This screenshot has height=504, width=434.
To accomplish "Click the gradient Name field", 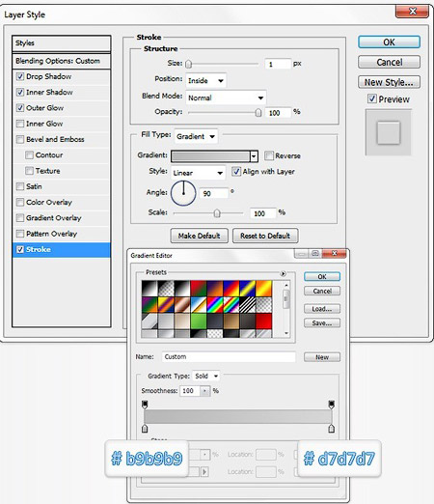I will (x=229, y=357).
